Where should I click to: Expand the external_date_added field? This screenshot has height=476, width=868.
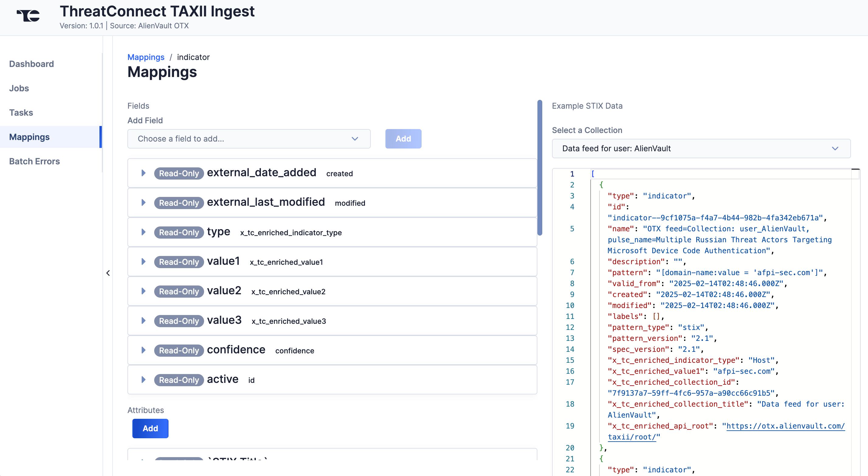(144, 173)
